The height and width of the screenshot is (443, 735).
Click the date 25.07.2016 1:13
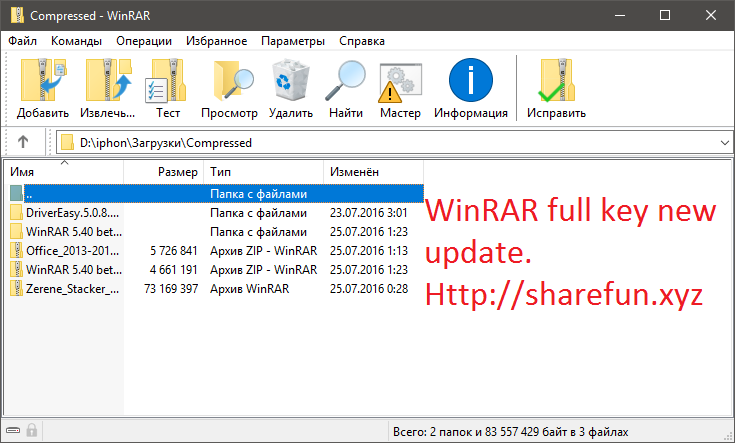coord(368,251)
